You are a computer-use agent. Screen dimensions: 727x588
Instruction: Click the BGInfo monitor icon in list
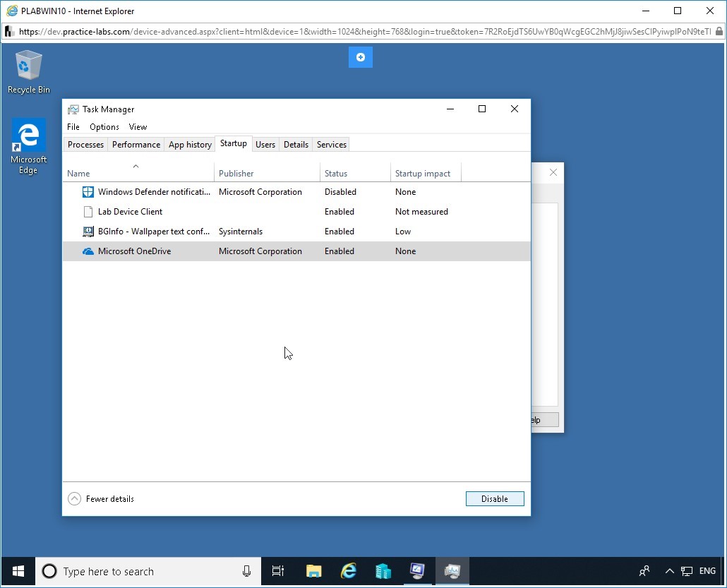(x=88, y=232)
